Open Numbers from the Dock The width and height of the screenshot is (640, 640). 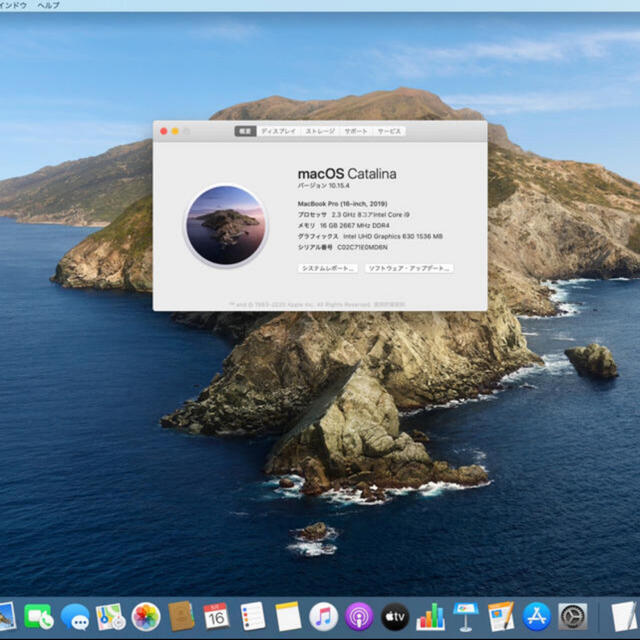[430, 616]
